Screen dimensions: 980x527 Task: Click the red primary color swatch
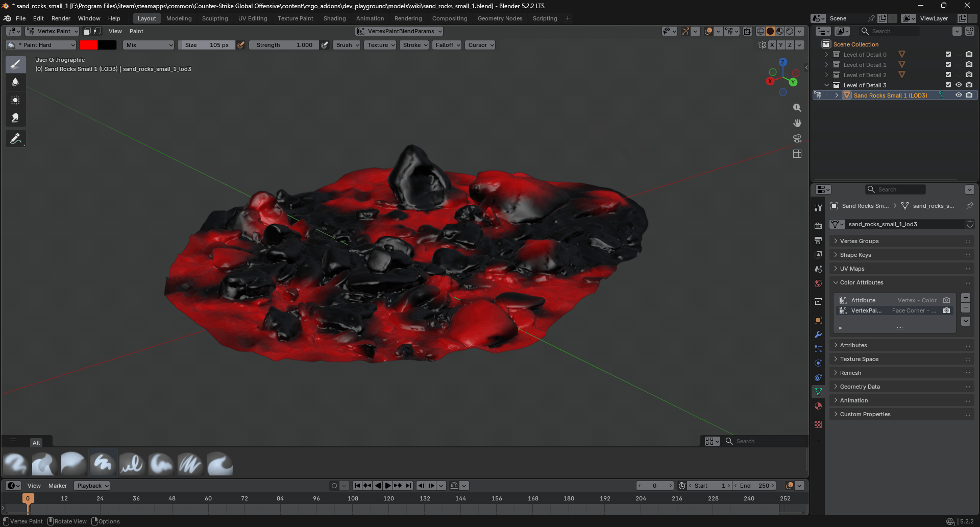pyautogui.click(x=88, y=45)
